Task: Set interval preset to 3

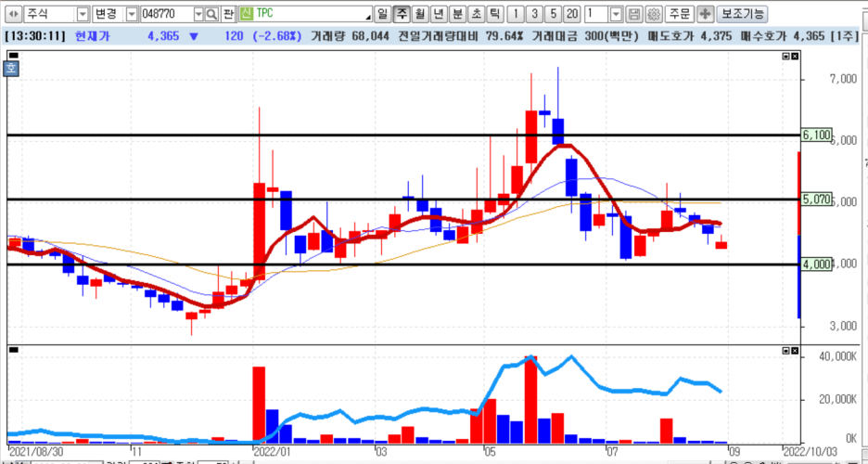Action: coord(534,14)
